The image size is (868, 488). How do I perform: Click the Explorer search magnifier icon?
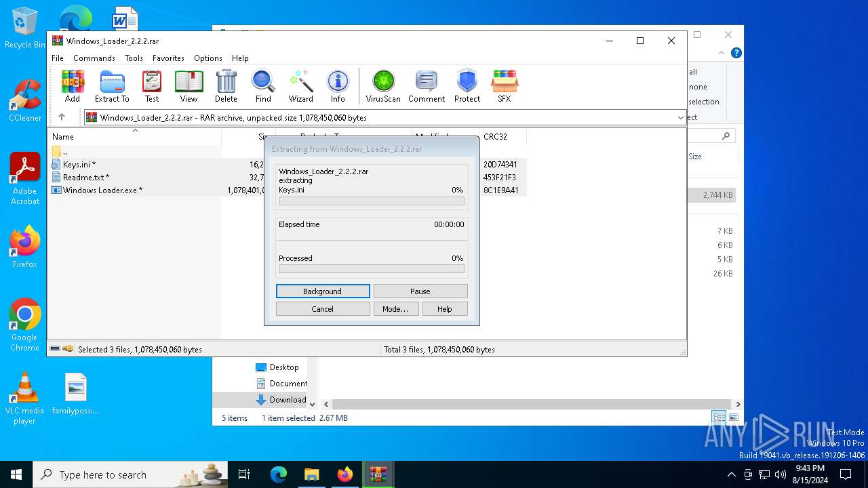pos(726,136)
